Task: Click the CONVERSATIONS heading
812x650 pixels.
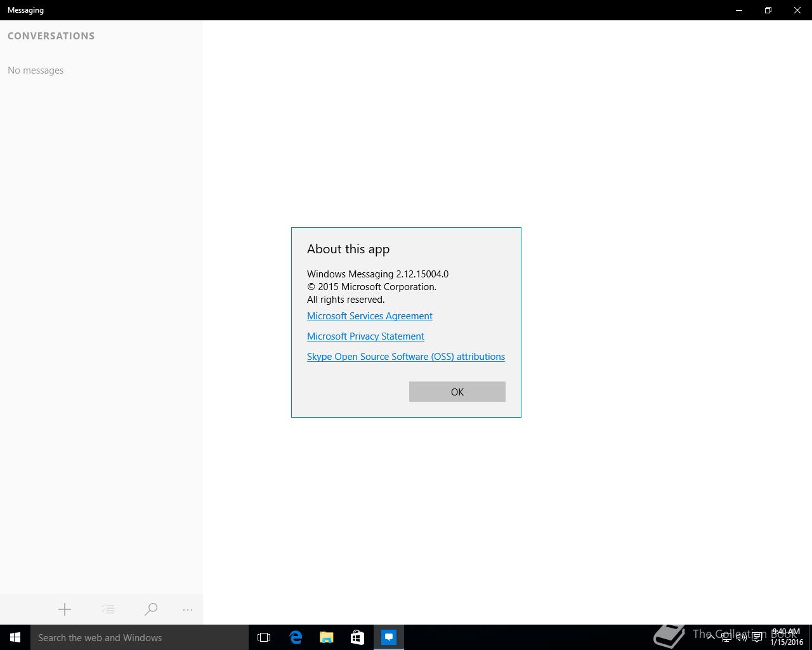Action: (51, 36)
